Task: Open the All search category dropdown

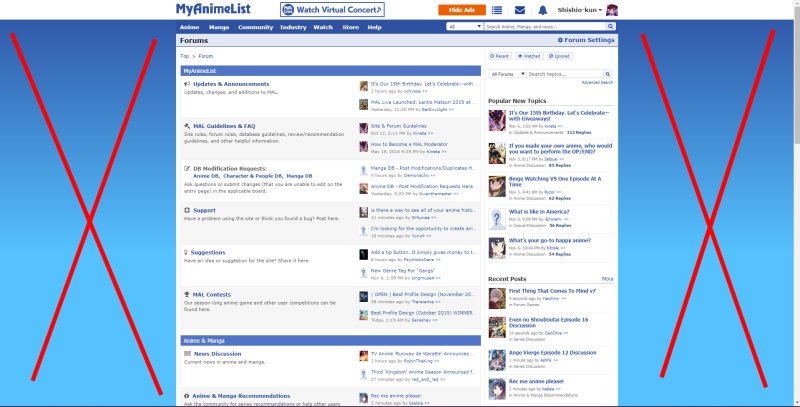Action: click(x=465, y=27)
